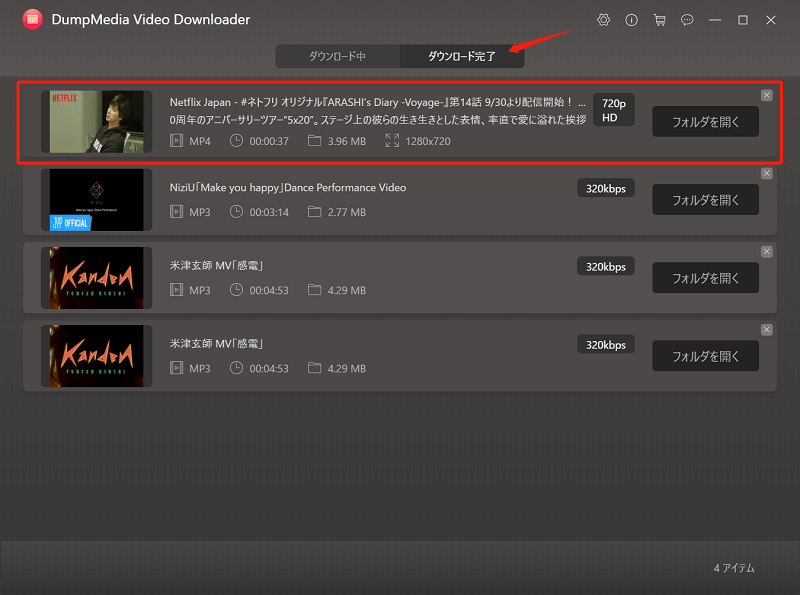
Task: Click the 00:03:14 duration text
Action: point(269,212)
